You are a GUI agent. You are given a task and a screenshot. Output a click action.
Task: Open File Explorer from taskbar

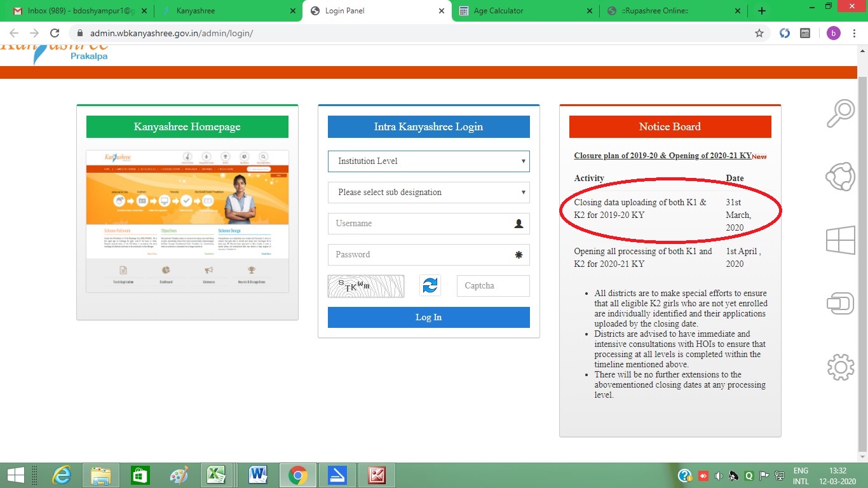[x=101, y=475]
